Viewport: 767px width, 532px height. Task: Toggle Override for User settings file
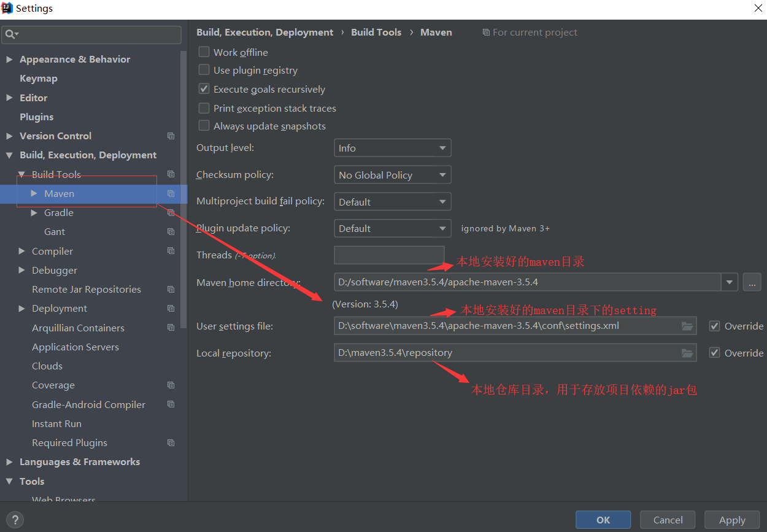[714, 326]
